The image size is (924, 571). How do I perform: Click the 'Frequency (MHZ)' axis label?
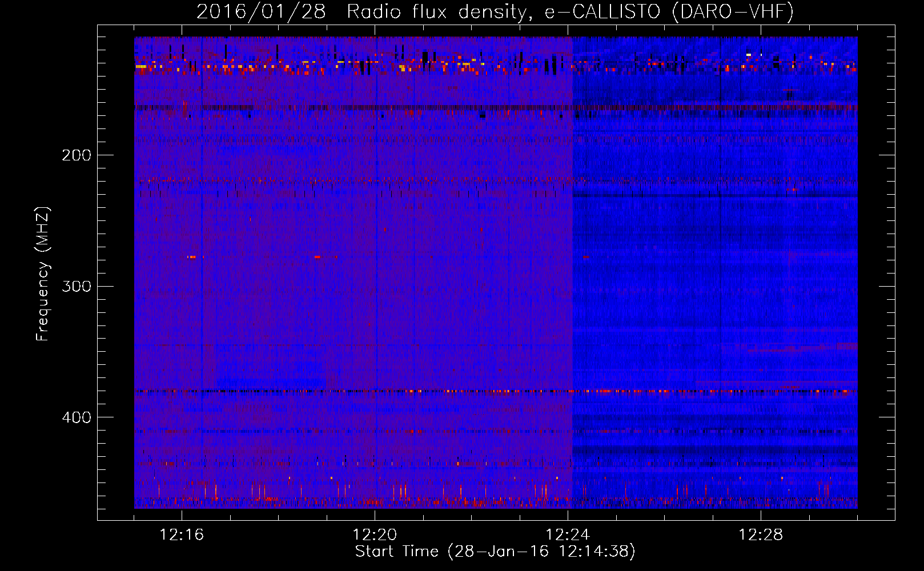tap(43, 274)
